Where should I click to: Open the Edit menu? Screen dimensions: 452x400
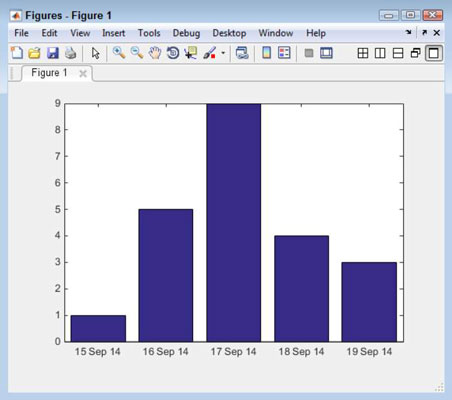point(49,33)
